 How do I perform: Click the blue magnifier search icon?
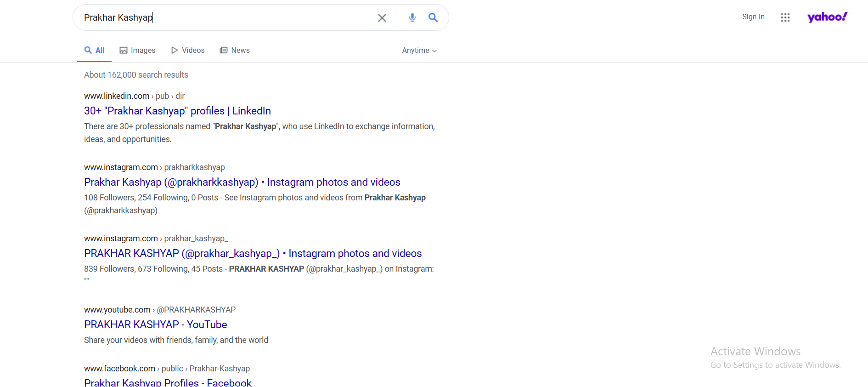[433, 17]
